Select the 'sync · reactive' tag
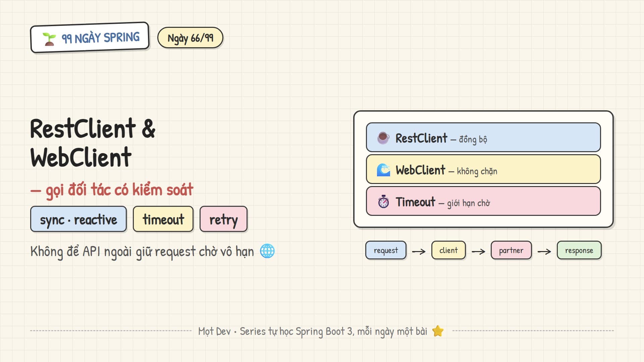 tap(78, 219)
